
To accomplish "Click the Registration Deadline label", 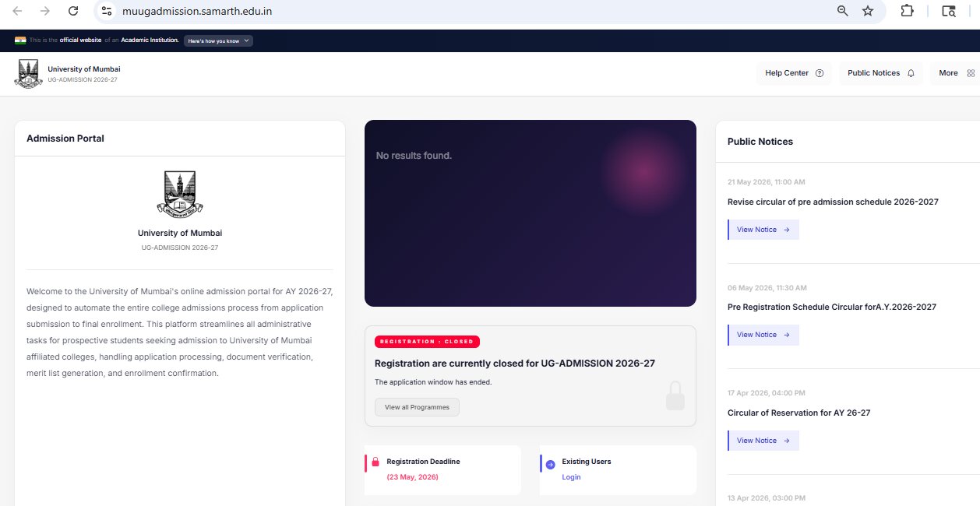I will (x=423, y=462).
